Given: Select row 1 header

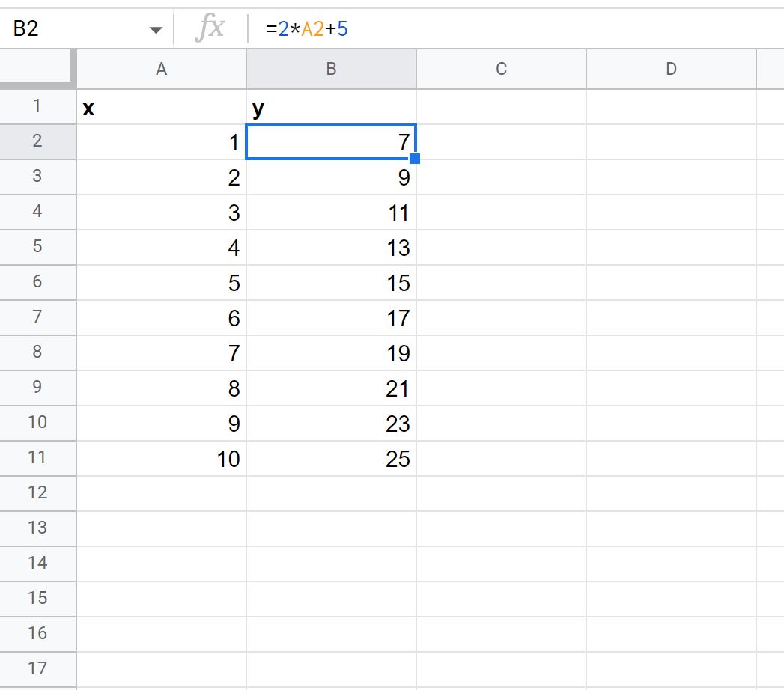Looking at the screenshot, I should tap(37, 107).
